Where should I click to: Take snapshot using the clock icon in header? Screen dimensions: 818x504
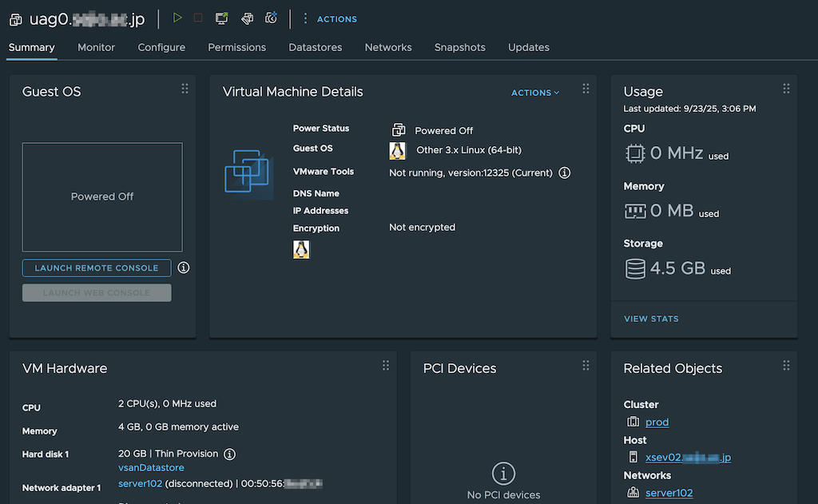[x=272, y=18]
